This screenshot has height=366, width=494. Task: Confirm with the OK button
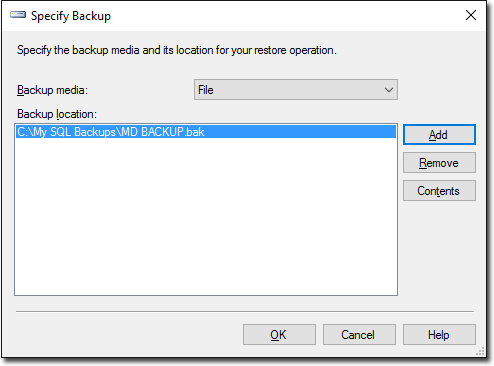click(x=279, y=334)
